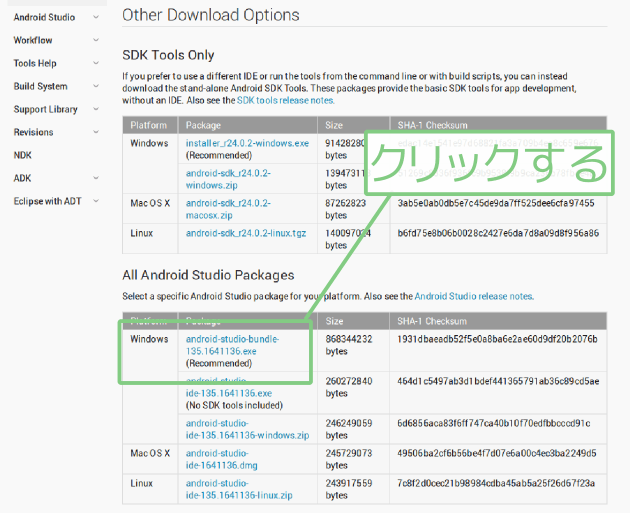Select the checksum 6d6856aca83f6ff747ca40b10f70edfbbcccd91c
Screen dimensions: 630x513
tap(494, 423)
